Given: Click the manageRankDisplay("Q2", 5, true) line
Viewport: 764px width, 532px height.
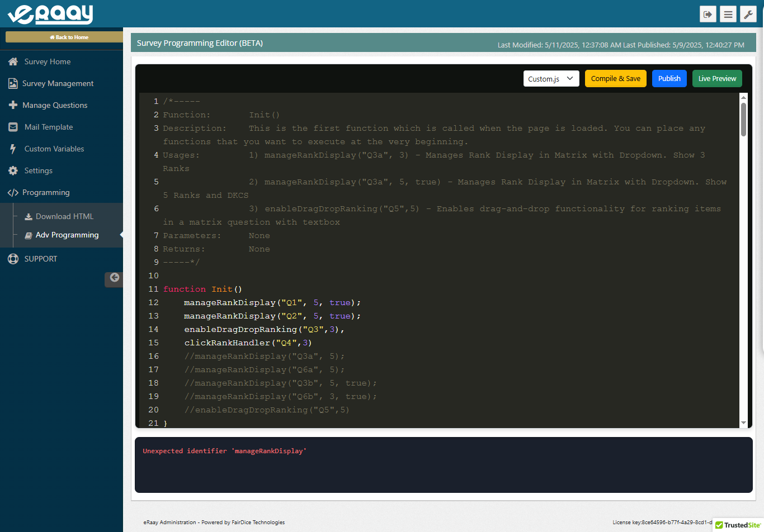Looking at the screenshot, I should (272, 316).
